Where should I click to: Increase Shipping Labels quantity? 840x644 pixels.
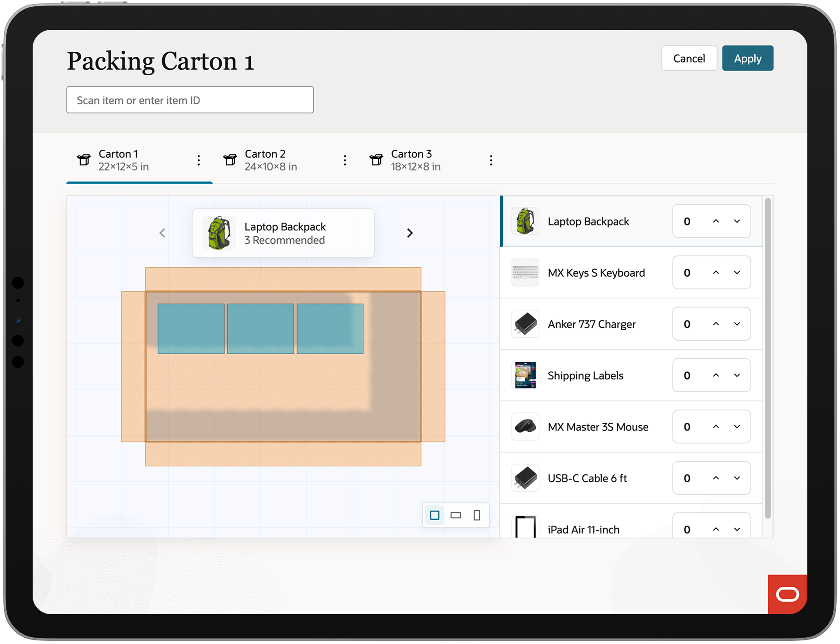click(x=716, y=375)
